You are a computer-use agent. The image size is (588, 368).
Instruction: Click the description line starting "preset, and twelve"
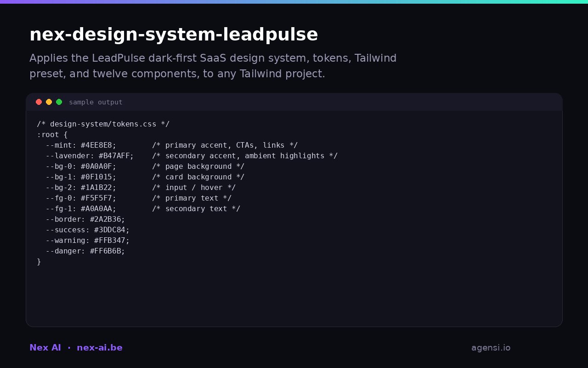(x=177, y=74)
